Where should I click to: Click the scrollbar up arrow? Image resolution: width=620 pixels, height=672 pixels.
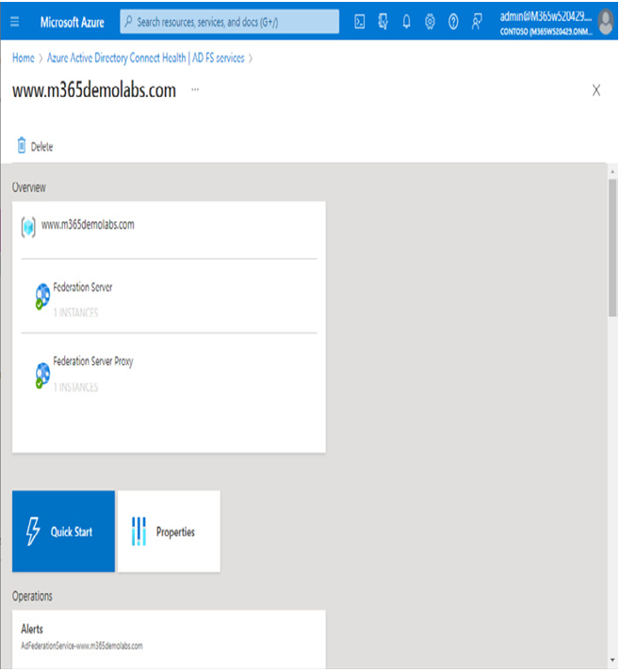tap(612, 172)
